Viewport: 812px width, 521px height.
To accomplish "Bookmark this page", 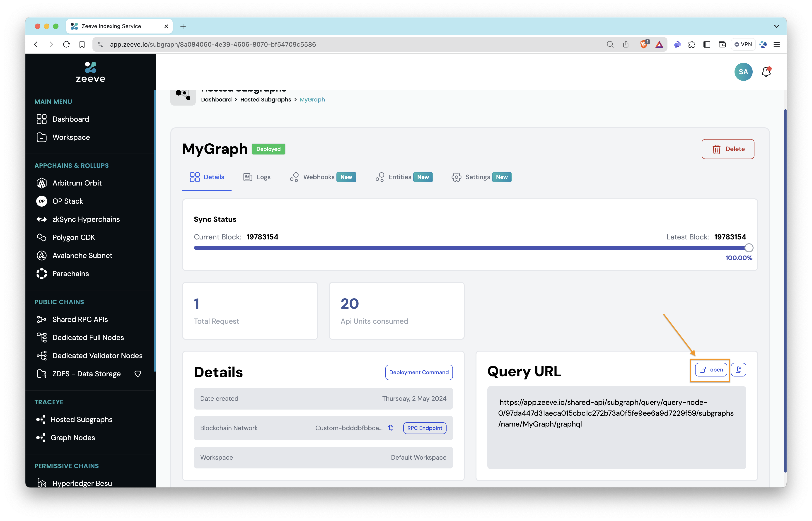I will (x=82, y=44).
